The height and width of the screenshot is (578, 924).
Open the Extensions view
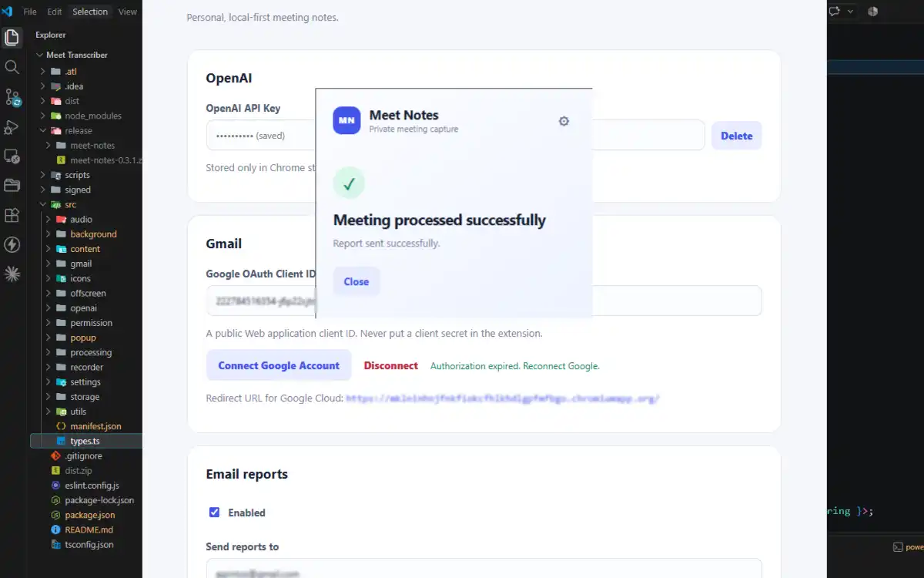tap(12, 216)
